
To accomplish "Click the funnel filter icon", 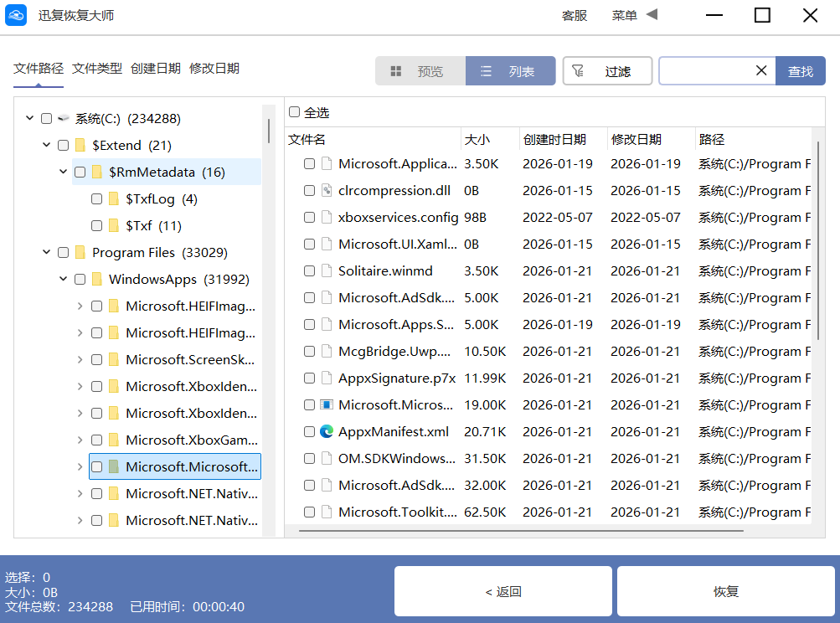I will (x=578, y=71).
